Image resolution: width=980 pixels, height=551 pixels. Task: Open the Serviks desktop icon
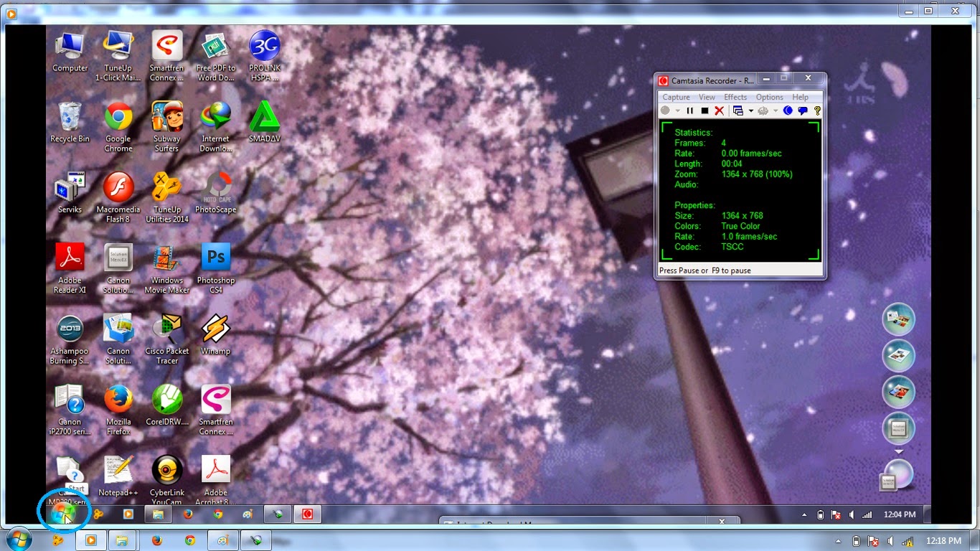(x=70, y=193)
